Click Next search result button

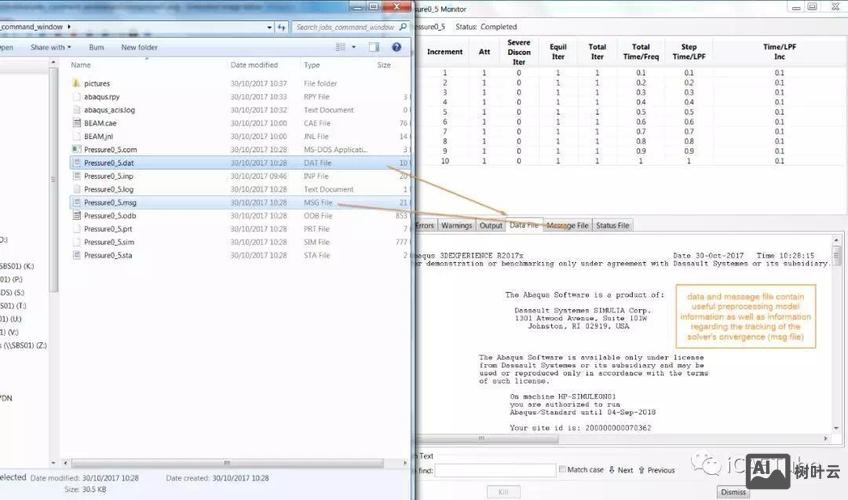tap(621, 470)
